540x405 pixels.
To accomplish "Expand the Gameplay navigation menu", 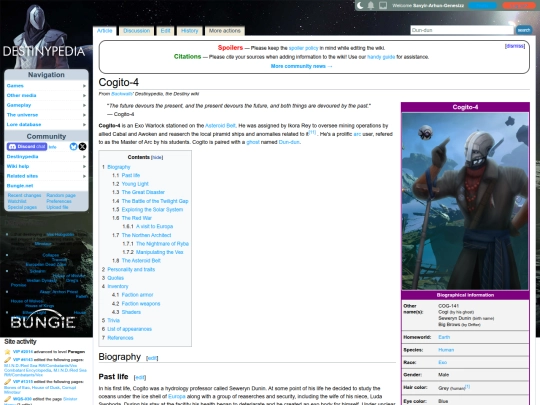I will (46, 105).
